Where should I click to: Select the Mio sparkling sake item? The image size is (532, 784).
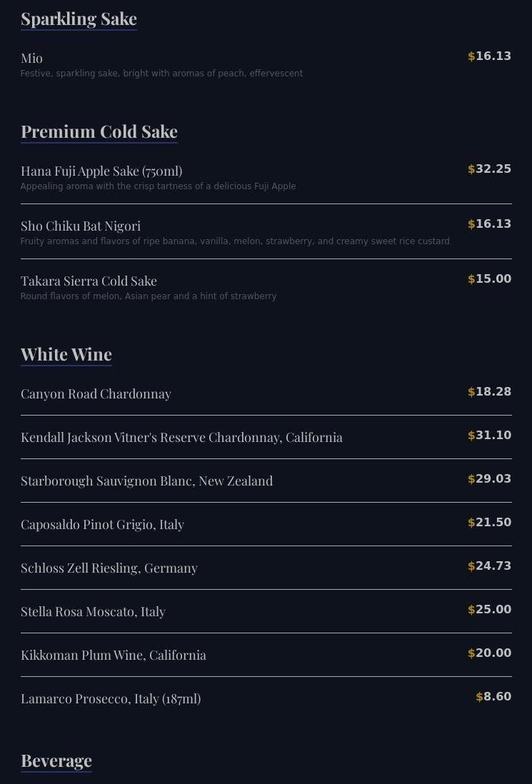266,65
